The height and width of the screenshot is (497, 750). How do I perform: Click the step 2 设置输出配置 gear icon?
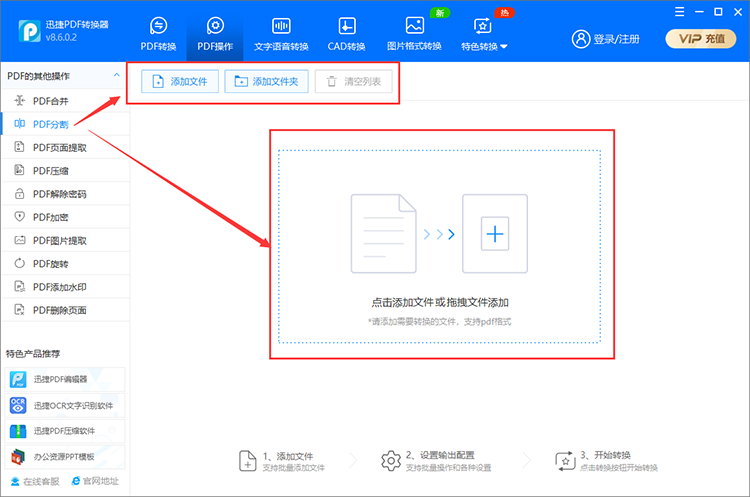391,461
